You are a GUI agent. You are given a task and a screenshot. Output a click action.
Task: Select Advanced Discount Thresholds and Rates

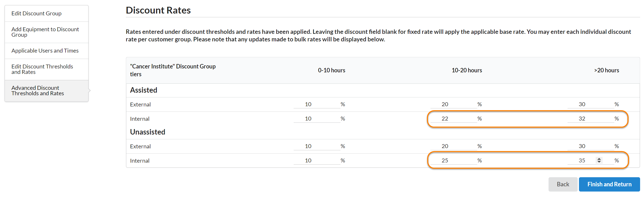(x=38, y=91)
